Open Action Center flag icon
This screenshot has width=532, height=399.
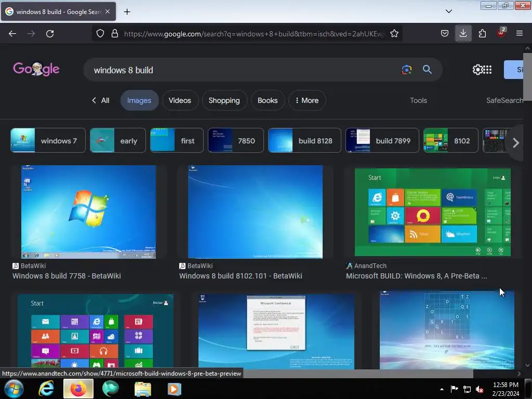pyautogui.click(x=454, y=389)
